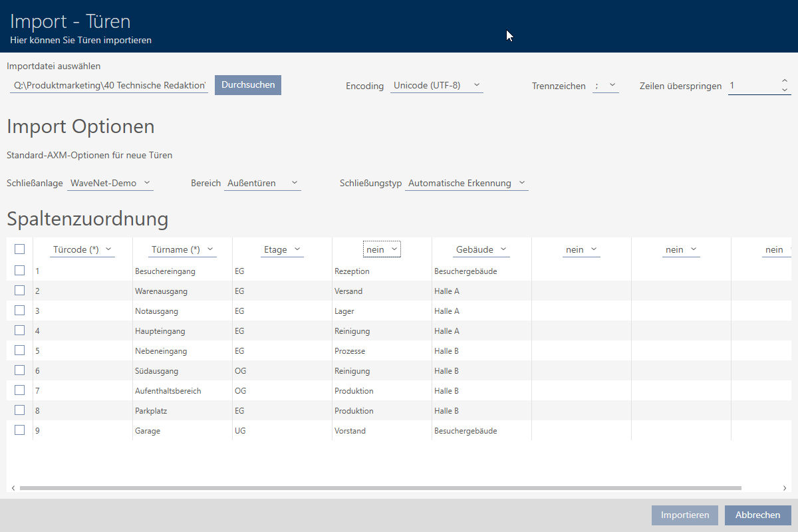798x532 pixels.
Task: Increase Zeilen überspringen with up arrow
Action: tap(785, 81)
